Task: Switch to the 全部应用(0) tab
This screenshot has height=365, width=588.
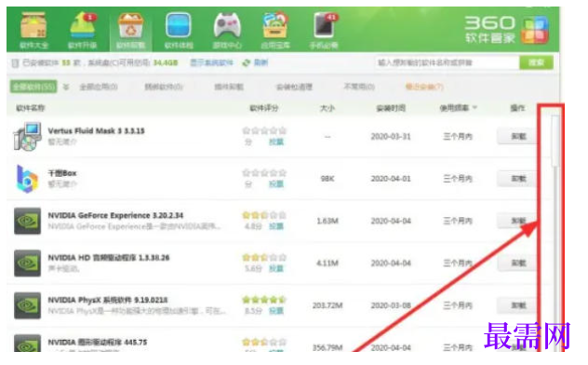Action: coord(99,87)
